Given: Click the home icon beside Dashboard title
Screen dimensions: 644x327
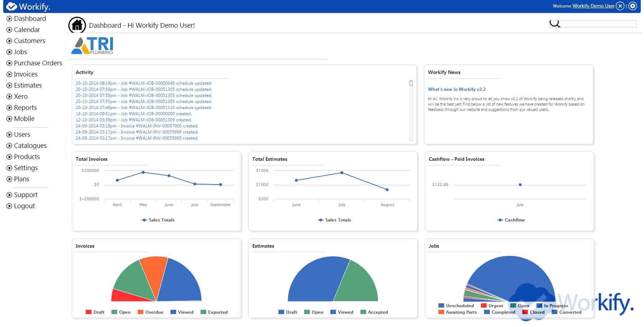Looking at the screenshot, I should coord(77,25).
